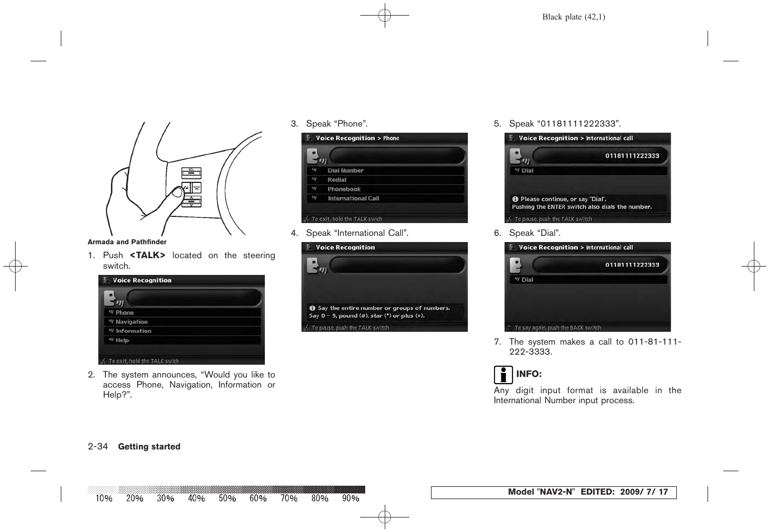Click the number field in the step 6 screen
This screenshot has width=770, height=532.
[x=600, y=265]
